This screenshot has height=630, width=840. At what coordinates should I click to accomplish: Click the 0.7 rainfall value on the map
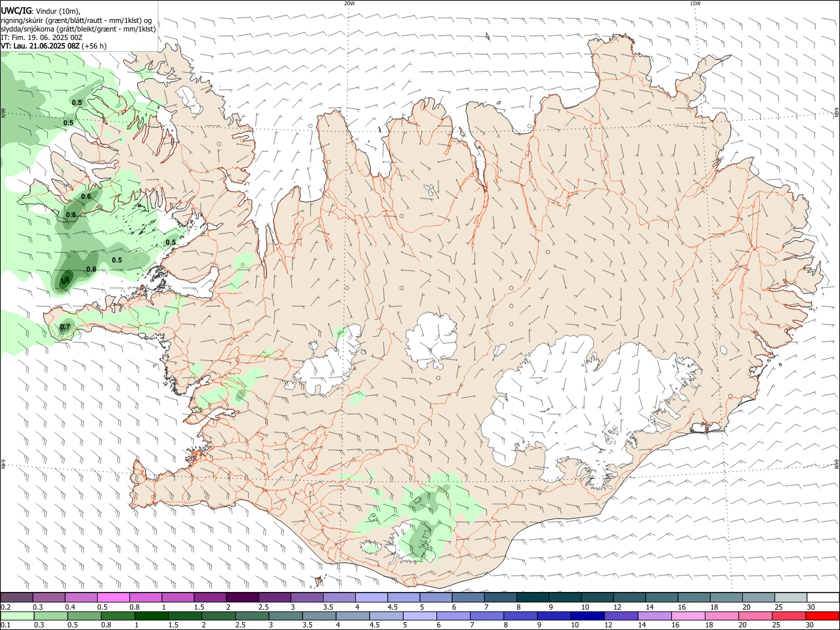(65, 327)
